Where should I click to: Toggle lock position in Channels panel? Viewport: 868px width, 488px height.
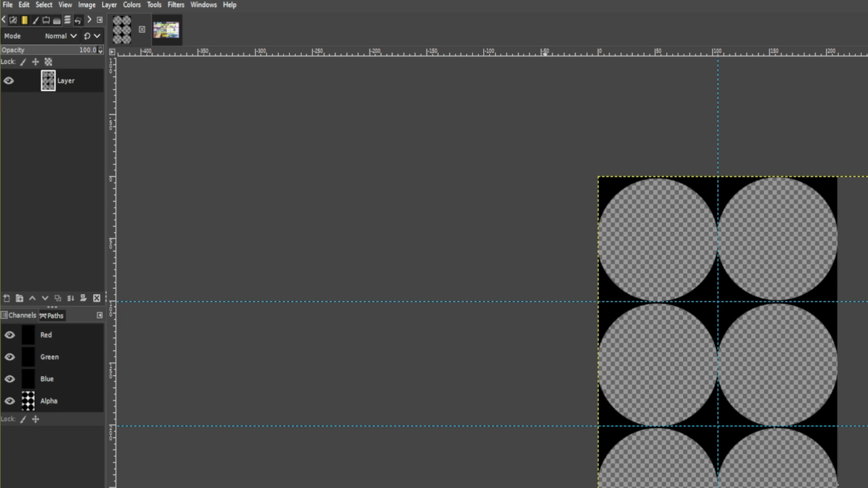click(x=35, y=419)
